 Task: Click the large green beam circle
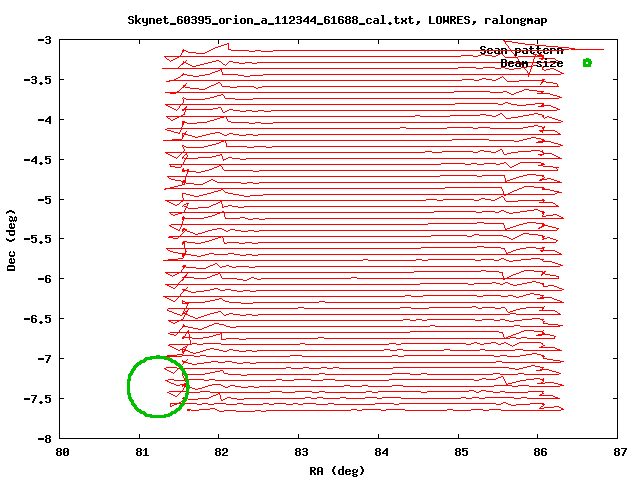(158, 387)
